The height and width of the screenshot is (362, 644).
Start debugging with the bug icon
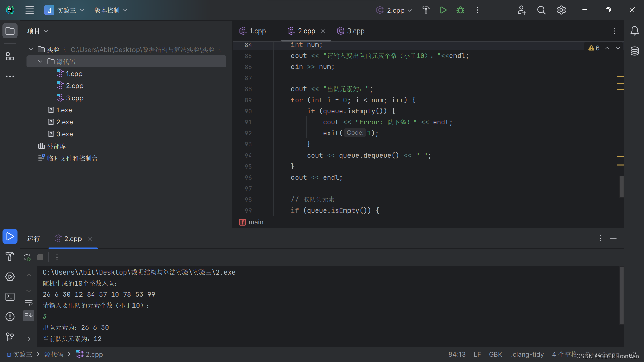click(x=460, y=10)
